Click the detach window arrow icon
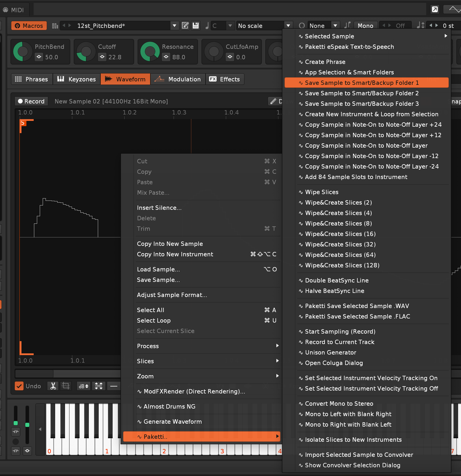The width and height of the screenshot is (461, 476). coord(435,10)
